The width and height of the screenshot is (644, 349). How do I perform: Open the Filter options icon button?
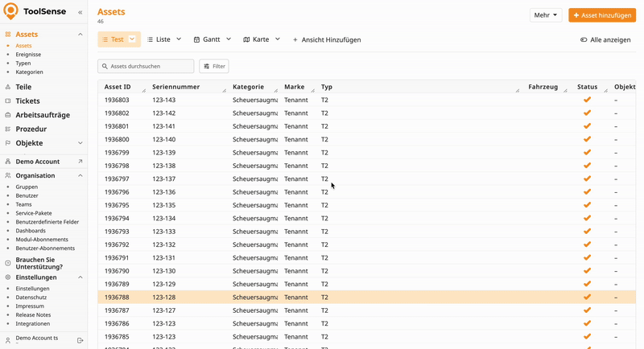(x=214, y=66)
